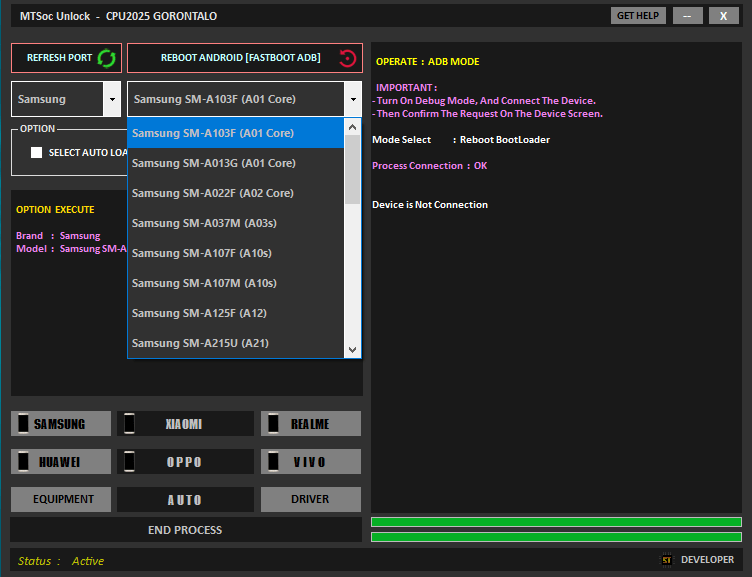752x577 pixels.
Task: Close the window with X button
Action: click(x=724, y=16)
